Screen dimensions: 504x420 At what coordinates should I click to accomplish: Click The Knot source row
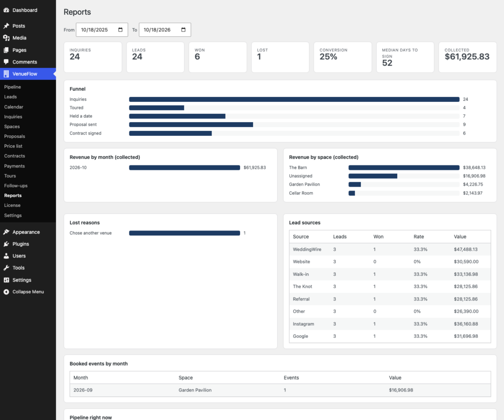pos(390,287)
